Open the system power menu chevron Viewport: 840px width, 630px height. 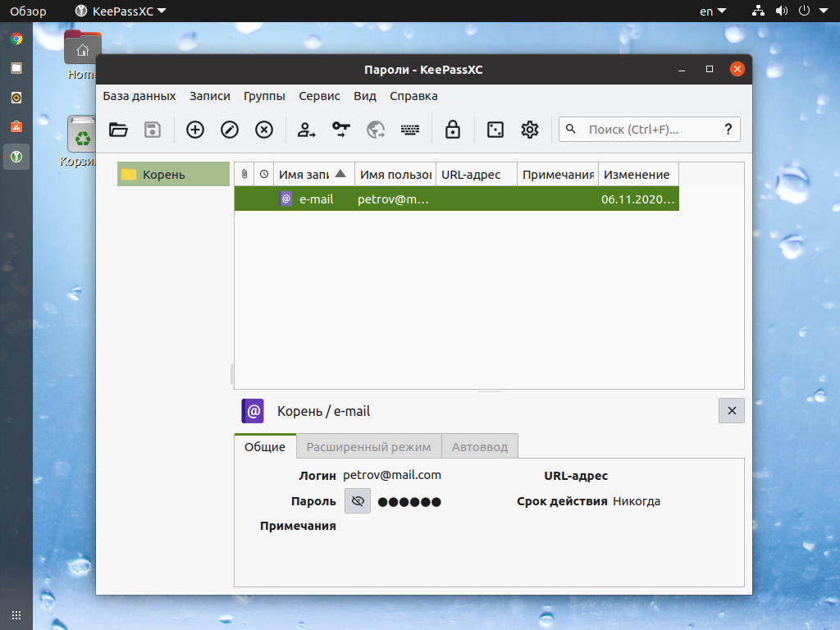point(824,11)
